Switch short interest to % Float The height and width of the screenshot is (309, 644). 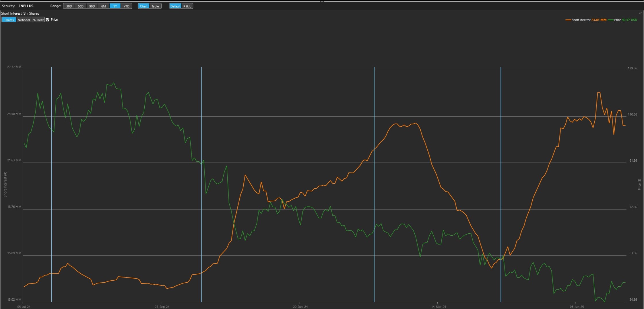pyautogui.click(x=38, y=20)
